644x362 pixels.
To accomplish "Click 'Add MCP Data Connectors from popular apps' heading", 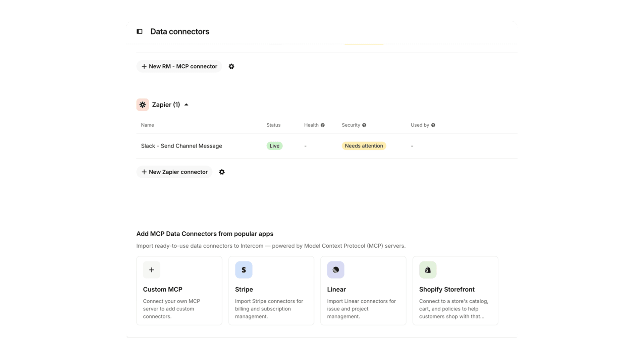I will [x=205, y=234].
